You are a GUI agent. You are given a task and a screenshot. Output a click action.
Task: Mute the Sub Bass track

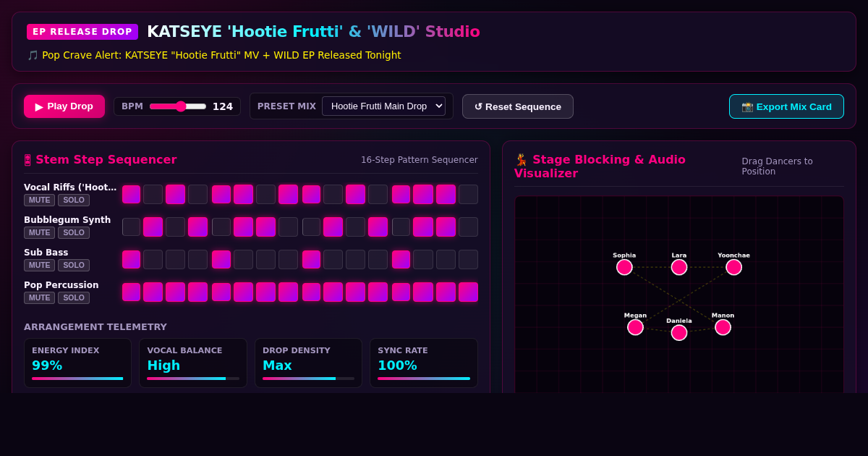39,265
